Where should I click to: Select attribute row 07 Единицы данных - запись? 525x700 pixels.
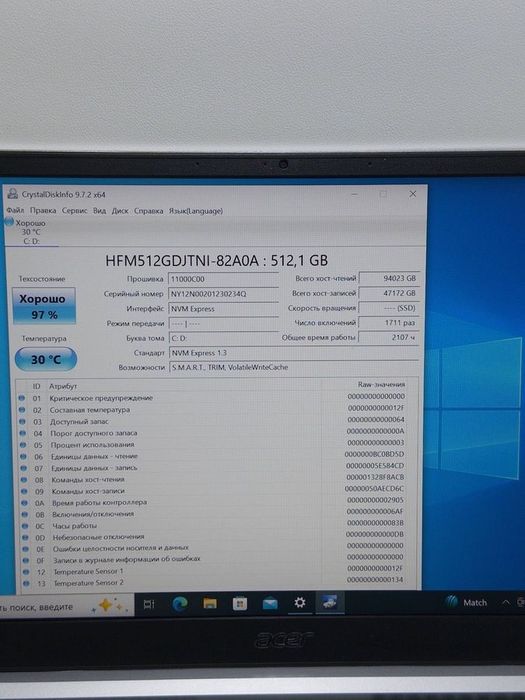tap(218, 467)
